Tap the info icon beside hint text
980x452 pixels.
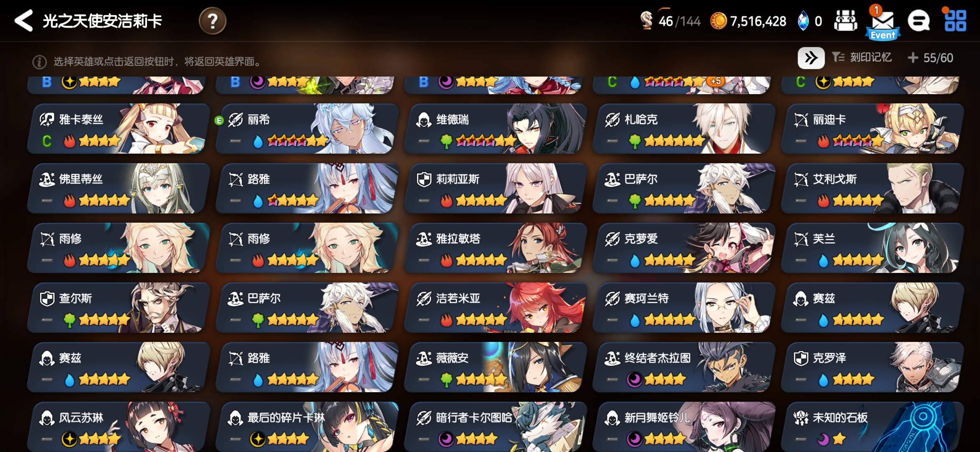pos(39,62)
